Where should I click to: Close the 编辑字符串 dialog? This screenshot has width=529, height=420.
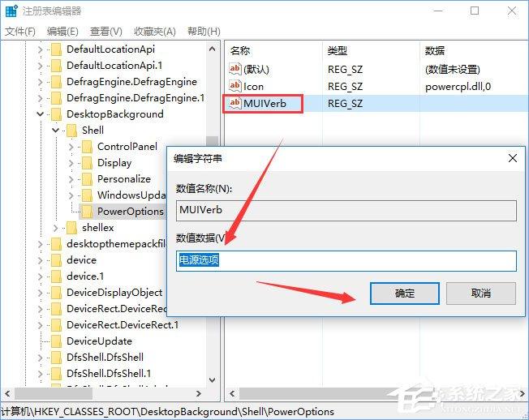point(513,158)
